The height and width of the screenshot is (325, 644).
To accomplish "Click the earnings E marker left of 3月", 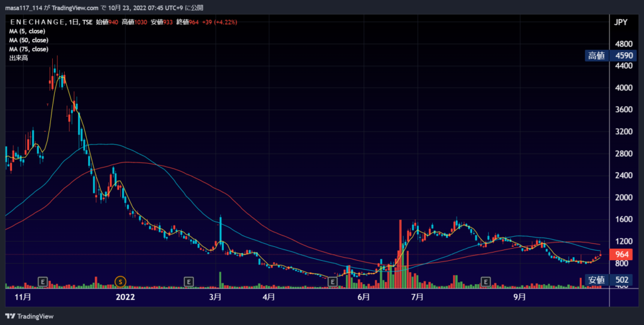I will pos(188,282).
